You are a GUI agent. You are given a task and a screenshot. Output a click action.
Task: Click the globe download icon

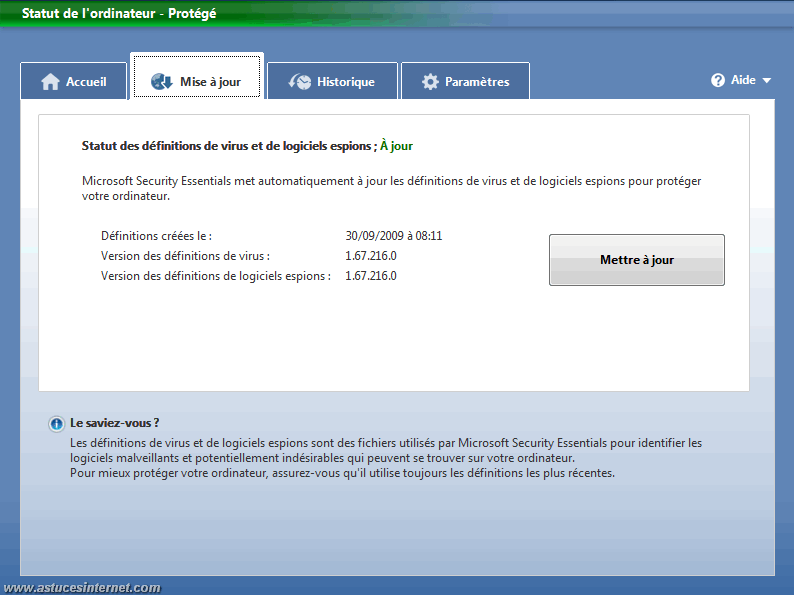(x=162, y=82)
